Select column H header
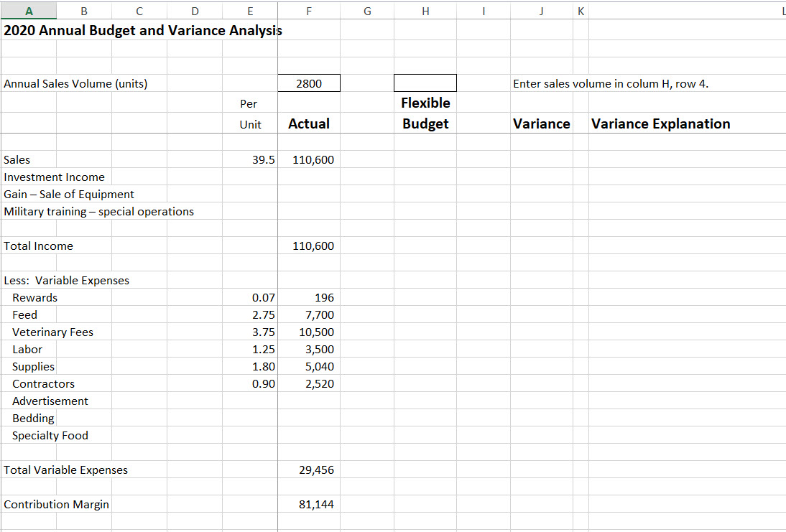Viewport: 786px width, 532px height. point(425,11)
